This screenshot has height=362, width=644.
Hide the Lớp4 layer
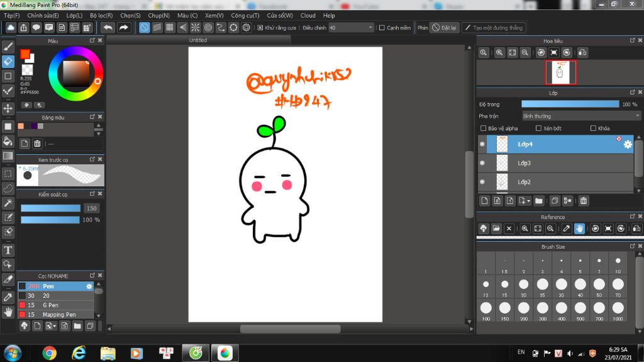(482, 144)
